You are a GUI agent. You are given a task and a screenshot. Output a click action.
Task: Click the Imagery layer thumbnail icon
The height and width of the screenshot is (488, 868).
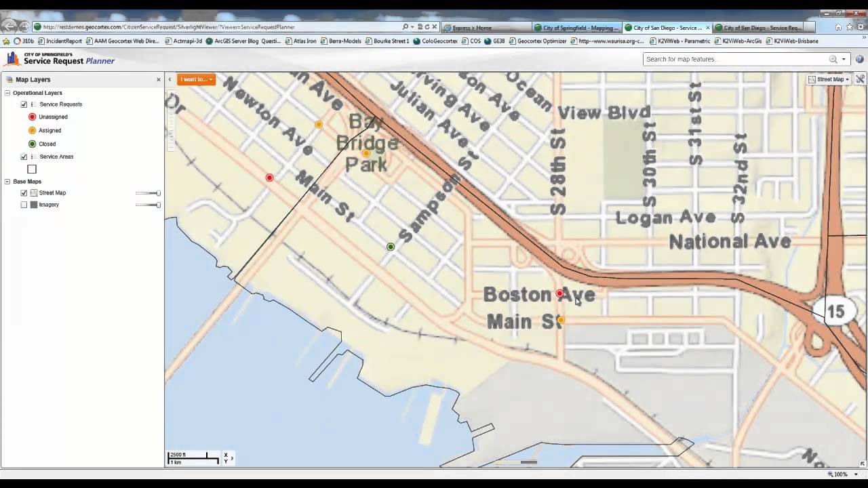coord(34,205)
